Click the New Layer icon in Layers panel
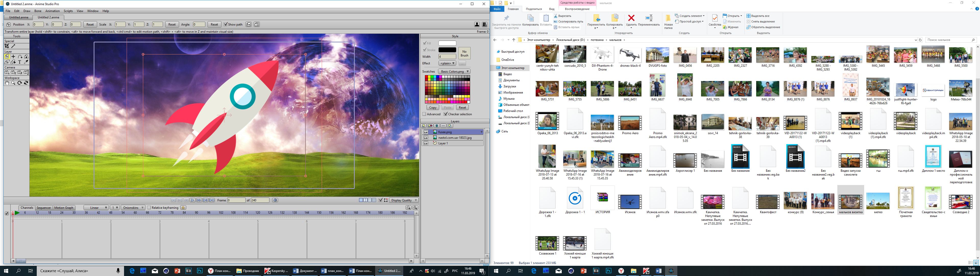Viewport: 980px width, 276px height. point(424,126)
